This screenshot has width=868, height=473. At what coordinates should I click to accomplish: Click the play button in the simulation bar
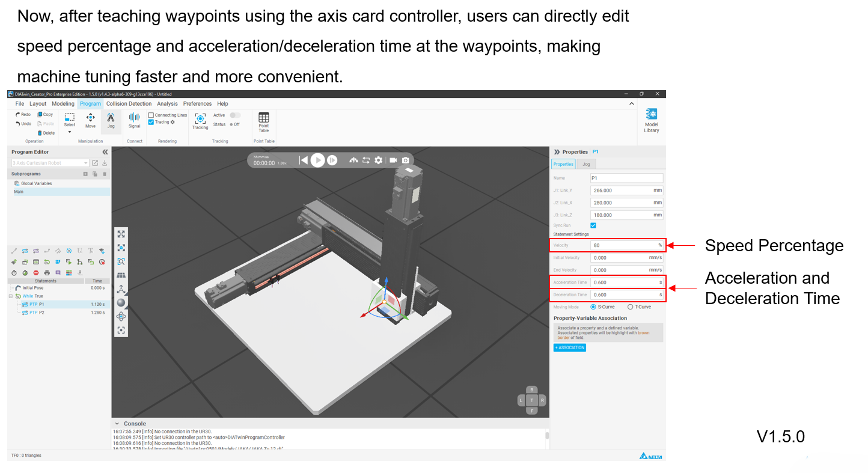pyautogui.click(x=318, y=160)
